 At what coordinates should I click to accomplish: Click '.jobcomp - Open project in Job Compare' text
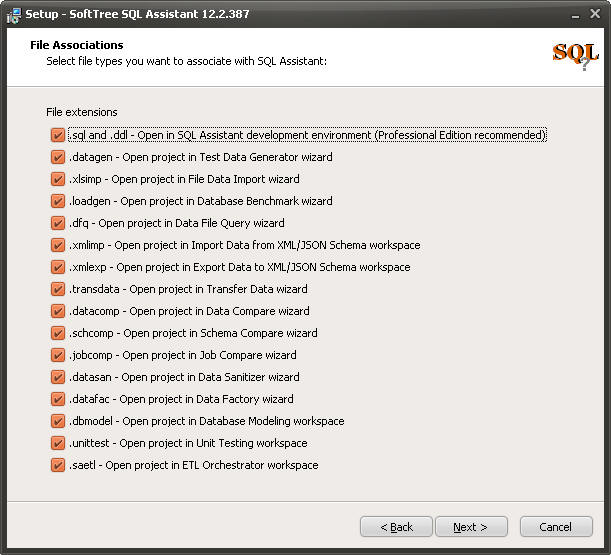183,355
